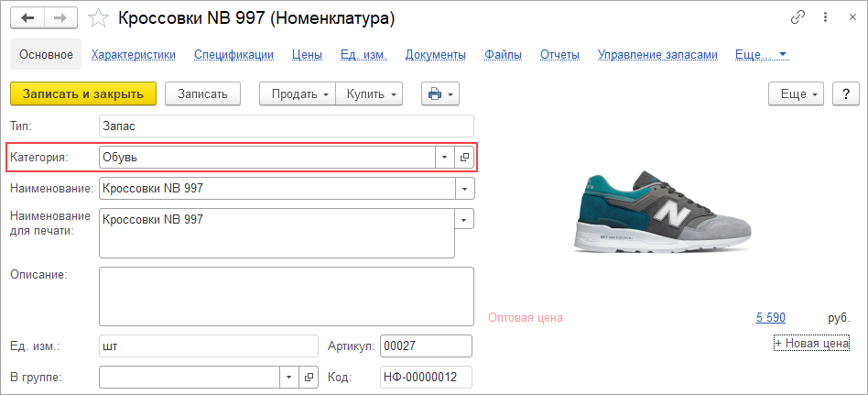Screen dimensions: 868x395
Task: Click the Код field НФ-00000012
Action: (427, 378)
